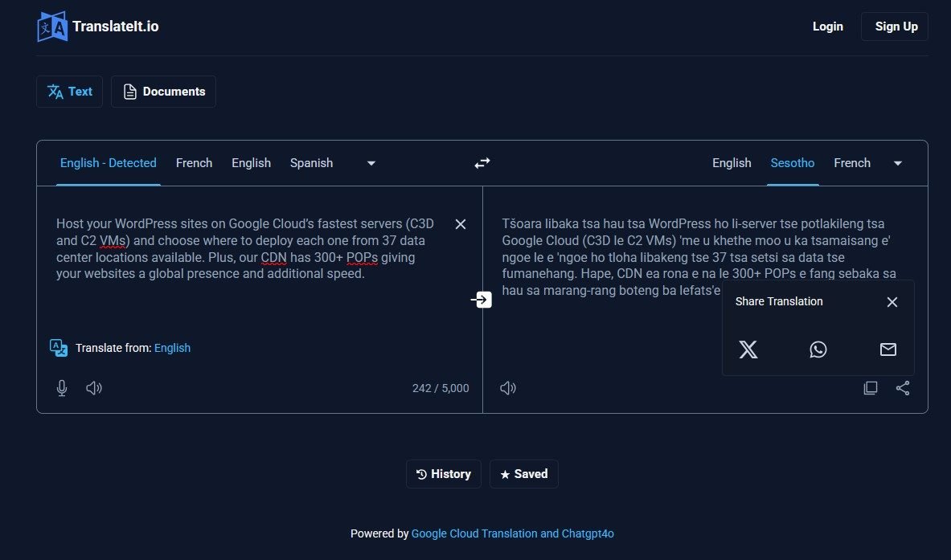Click the translate-from language icon
951x560 pixels.
[x=59, y=348]
